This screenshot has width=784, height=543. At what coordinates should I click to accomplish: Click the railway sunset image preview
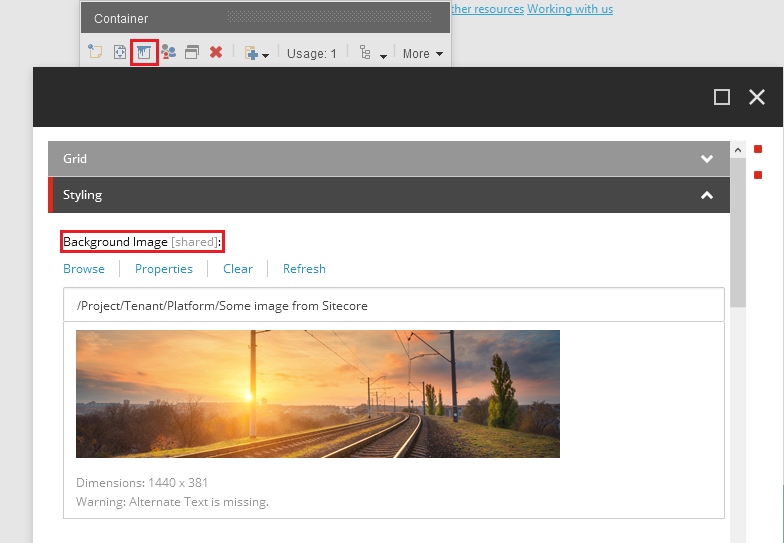[318, 394]
